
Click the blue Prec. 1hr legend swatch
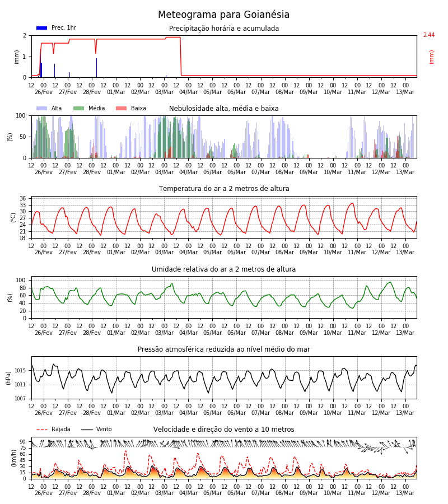[x=42, y=28]
